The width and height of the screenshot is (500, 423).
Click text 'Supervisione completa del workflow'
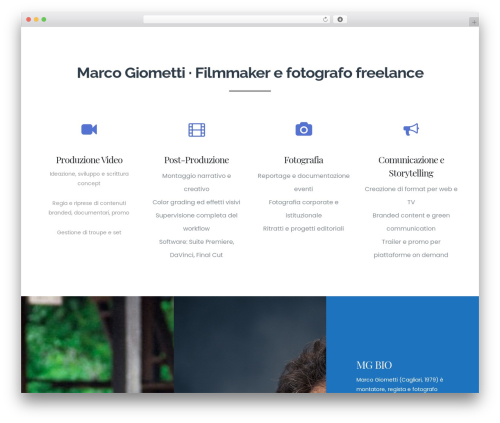point(197,222)
